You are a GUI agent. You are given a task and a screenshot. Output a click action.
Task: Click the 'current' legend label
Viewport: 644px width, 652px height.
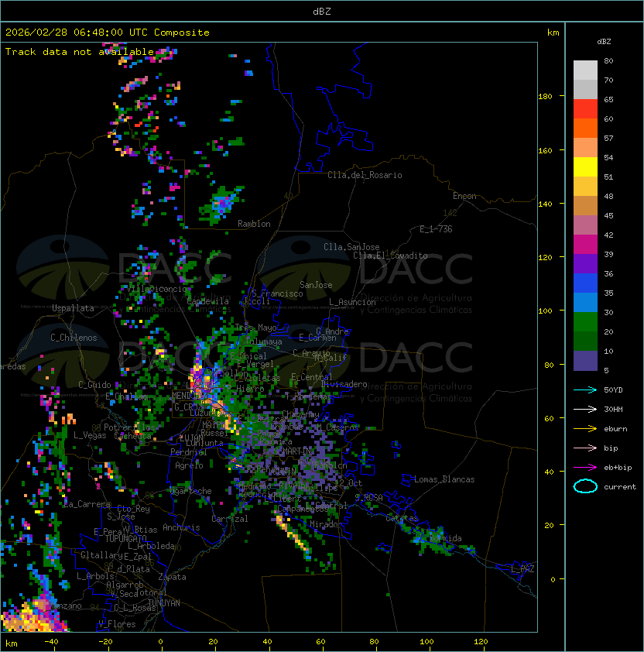pos(620,487)
